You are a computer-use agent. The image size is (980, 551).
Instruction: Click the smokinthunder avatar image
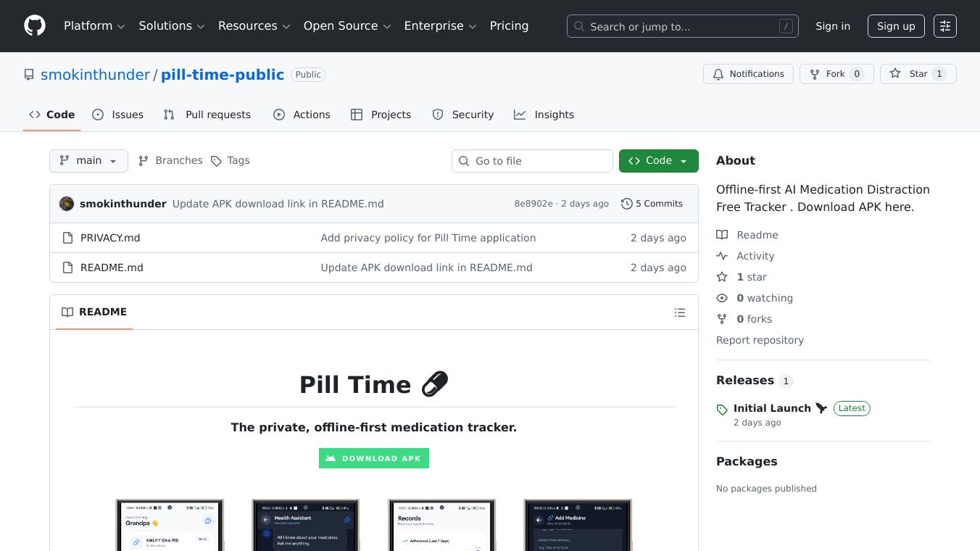click(67, 204)
